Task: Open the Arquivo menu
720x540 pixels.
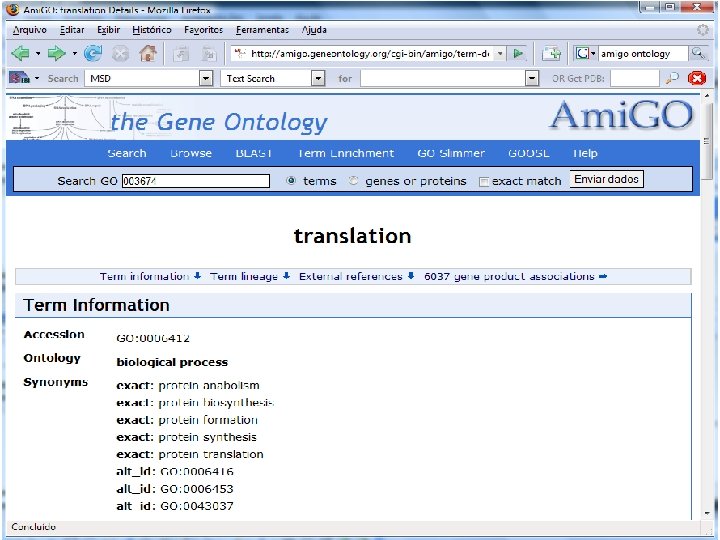Action: [x=30, y=30]
